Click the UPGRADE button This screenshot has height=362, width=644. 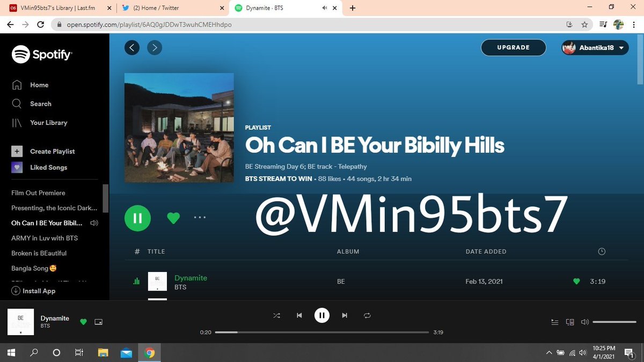(514, 47)
